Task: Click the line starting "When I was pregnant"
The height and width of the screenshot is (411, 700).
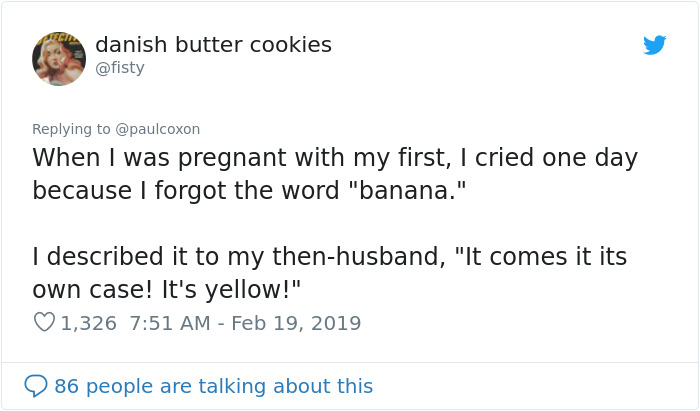Action: point(334,158)
